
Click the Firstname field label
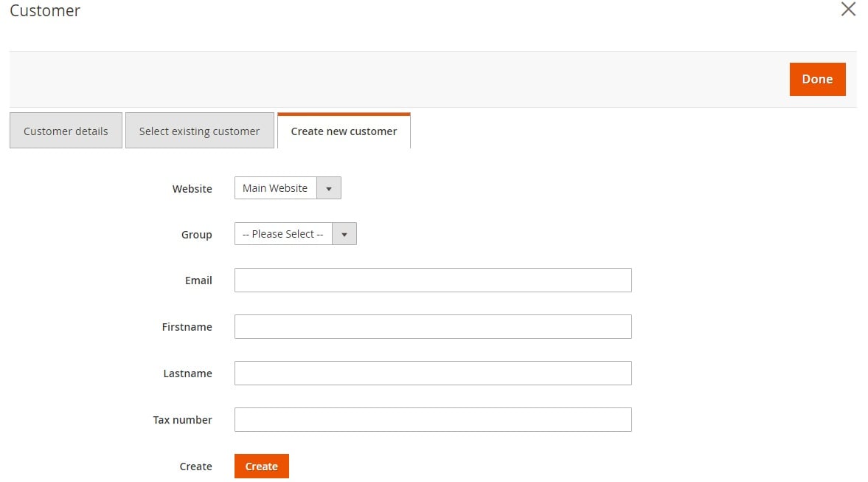tap(187, 328)
